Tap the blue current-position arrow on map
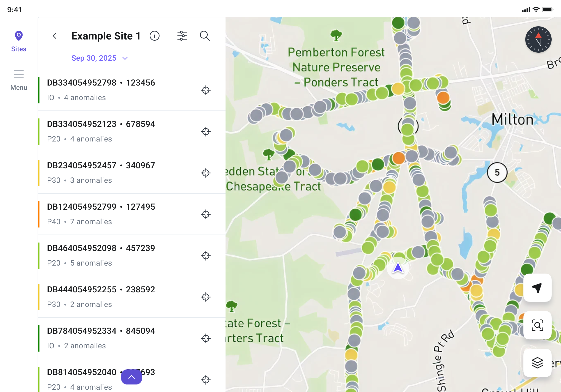 [x=398, y=268]
